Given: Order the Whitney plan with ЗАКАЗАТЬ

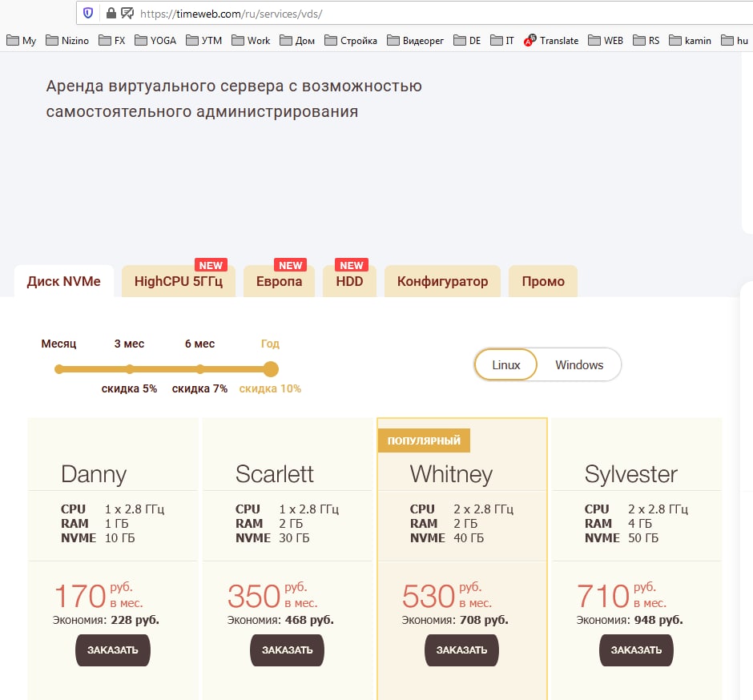Looking at the screenshot, I should 461,650.
